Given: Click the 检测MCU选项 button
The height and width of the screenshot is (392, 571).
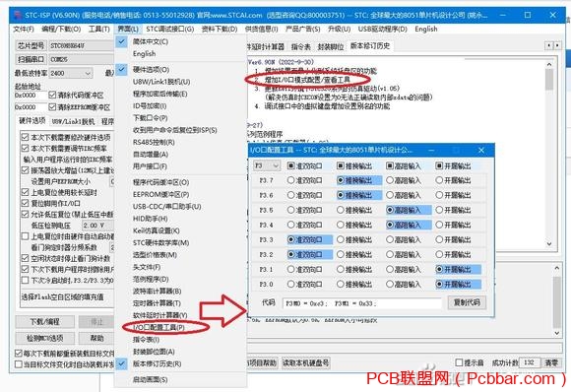Looking at the screenshot, I should [x=44, y=339].
